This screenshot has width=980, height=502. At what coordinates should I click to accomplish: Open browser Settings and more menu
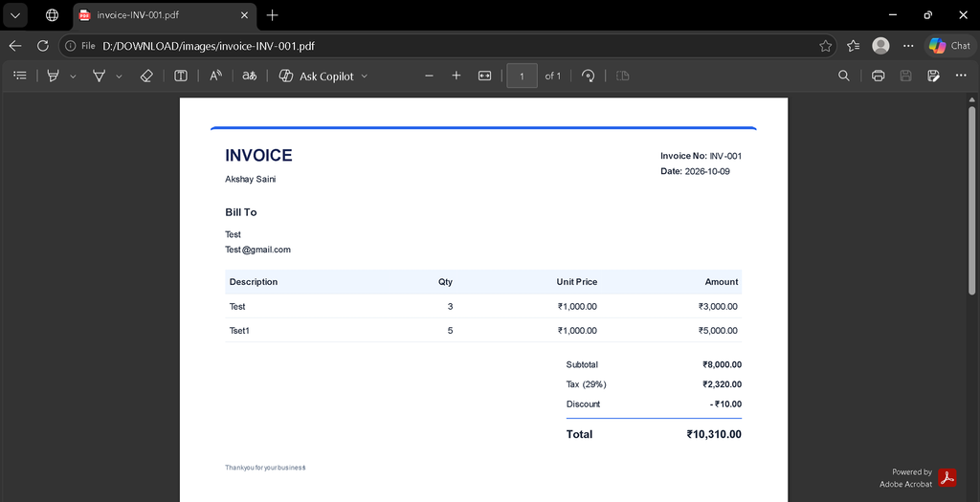908,46
